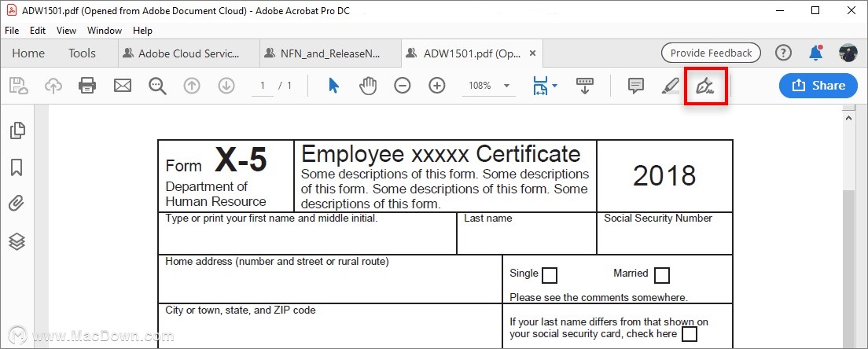Click the vertical scrollbar up arrow

click(x=848, y=118)
